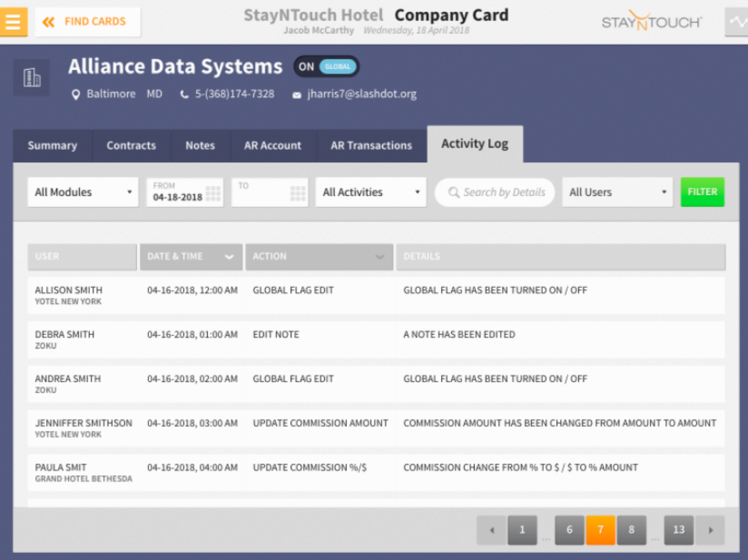Click the green Filter button
Screen dimensions: 748x560
[x=702, y=192]
